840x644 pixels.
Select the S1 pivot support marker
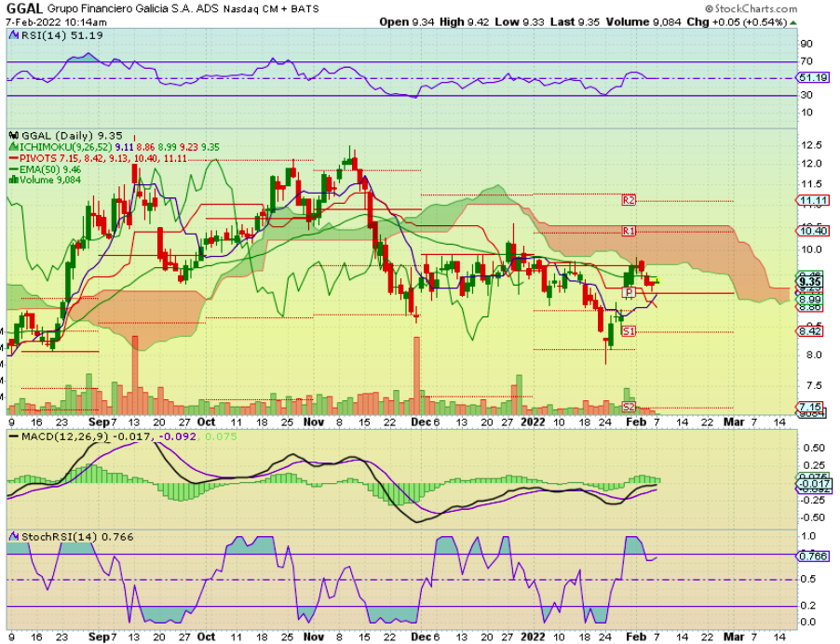pyautogui.click(x=629, y=331)
